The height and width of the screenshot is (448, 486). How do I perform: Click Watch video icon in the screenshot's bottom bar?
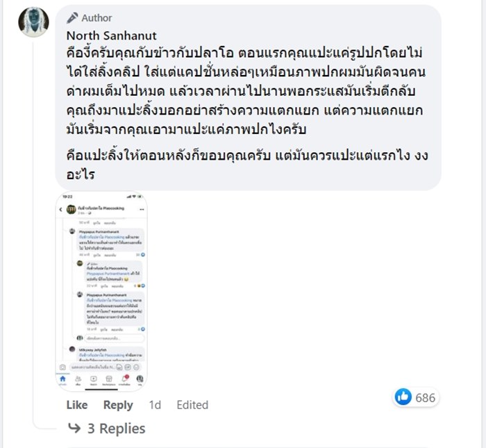tap(94, 379)
